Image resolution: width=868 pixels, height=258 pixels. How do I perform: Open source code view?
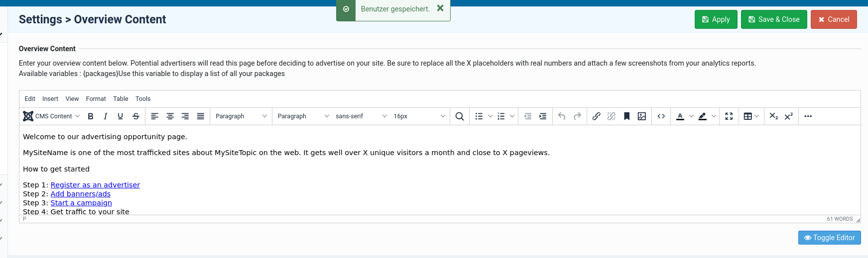pos(661,116)
